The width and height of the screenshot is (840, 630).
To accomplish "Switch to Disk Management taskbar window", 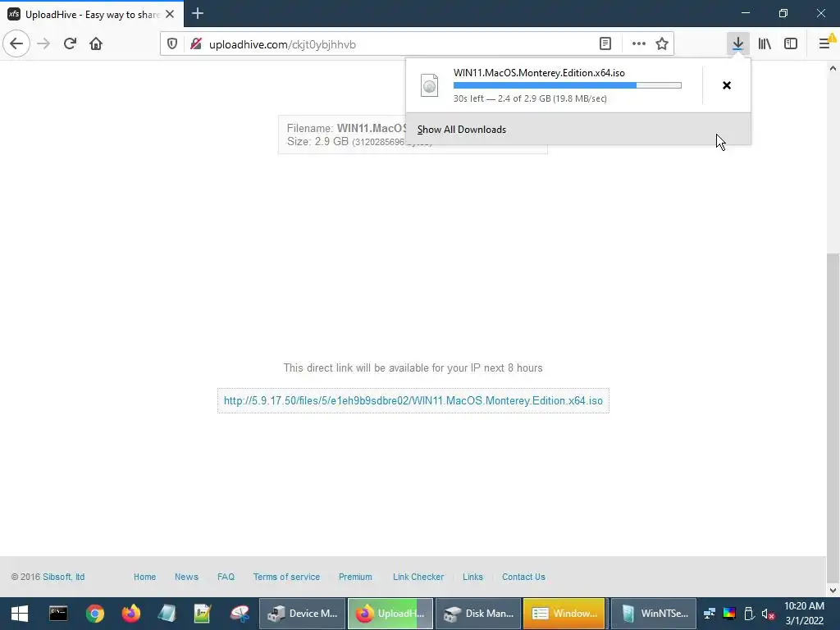I will (478, 614).
